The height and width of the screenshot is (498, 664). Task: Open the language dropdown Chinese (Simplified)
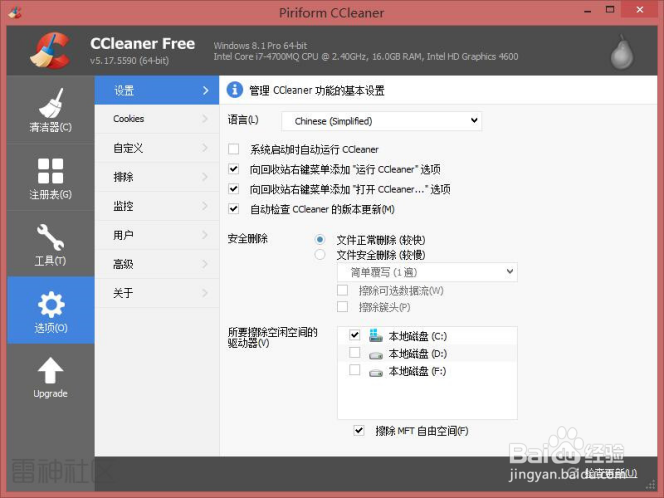[x=382, y=121]
